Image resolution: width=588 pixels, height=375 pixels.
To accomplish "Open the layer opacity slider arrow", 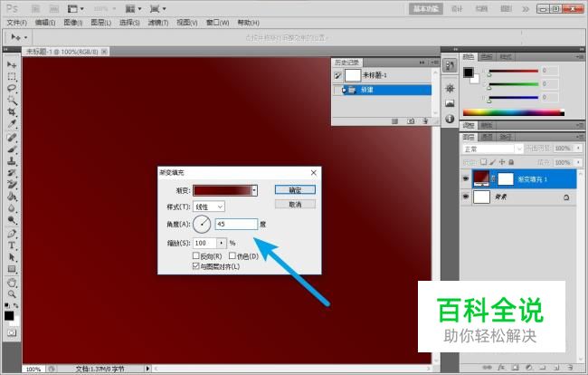I will pos(578,149).
